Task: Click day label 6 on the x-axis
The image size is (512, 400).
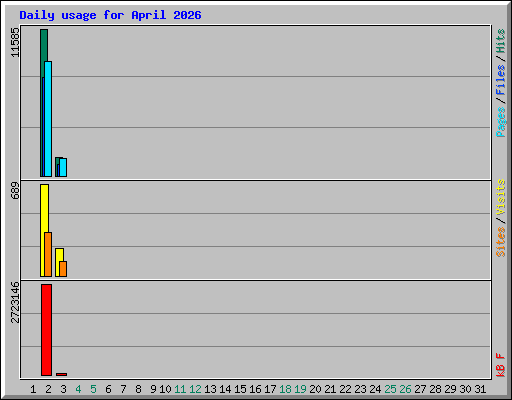Action: click(108, 389)
